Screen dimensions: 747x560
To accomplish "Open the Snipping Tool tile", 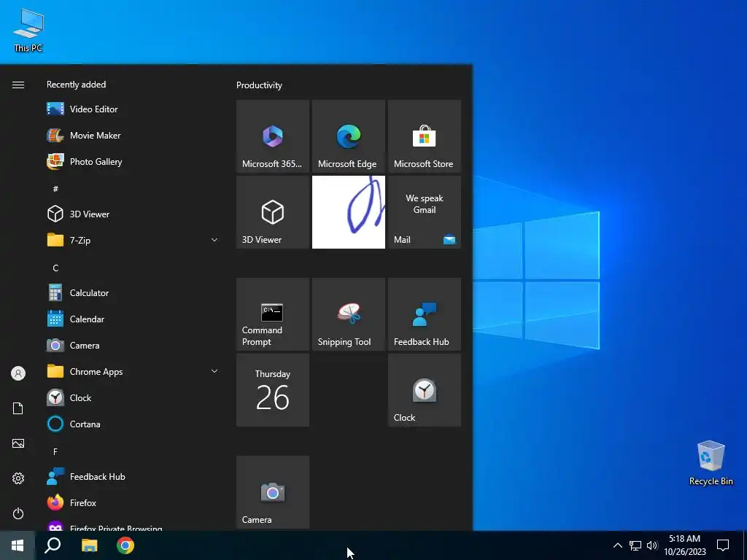I will tap(348, 314).
